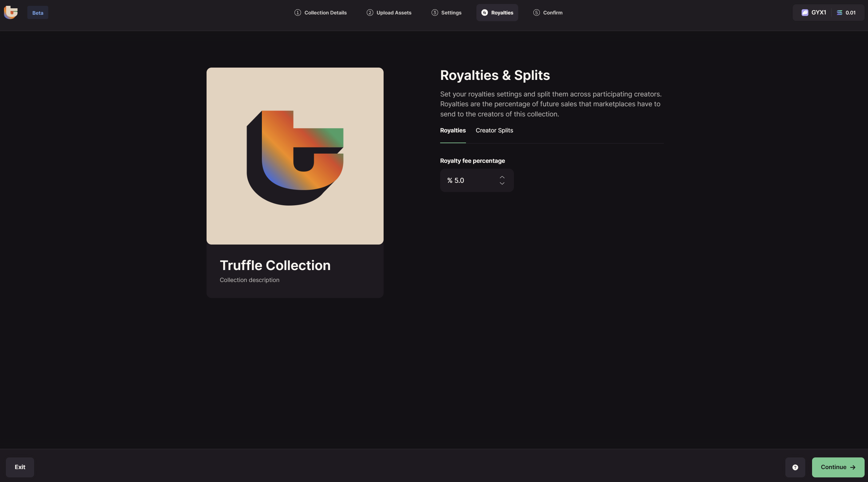Click the Solana balance icon

pos(839,13)
